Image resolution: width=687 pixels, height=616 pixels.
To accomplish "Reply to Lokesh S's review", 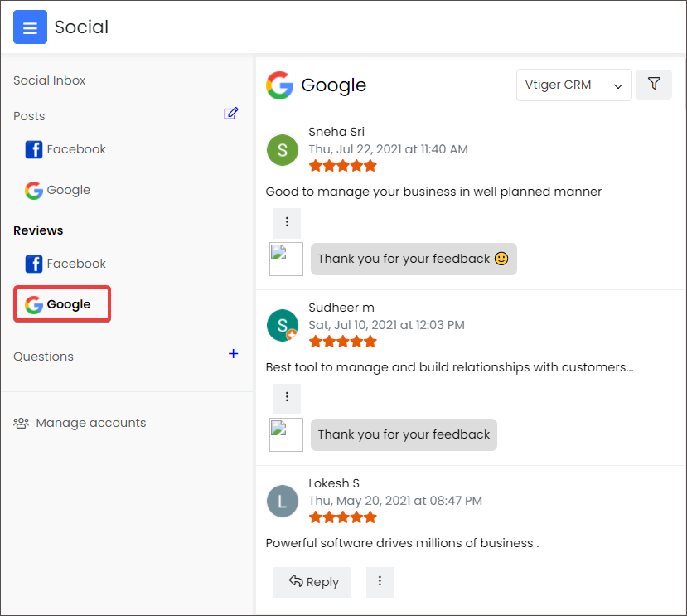I will [x=313, y=582].
